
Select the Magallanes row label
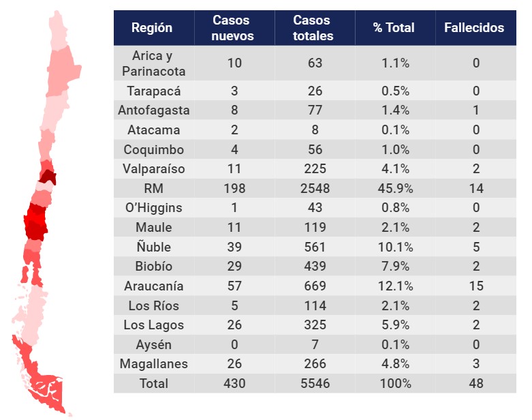coord(154,363)
